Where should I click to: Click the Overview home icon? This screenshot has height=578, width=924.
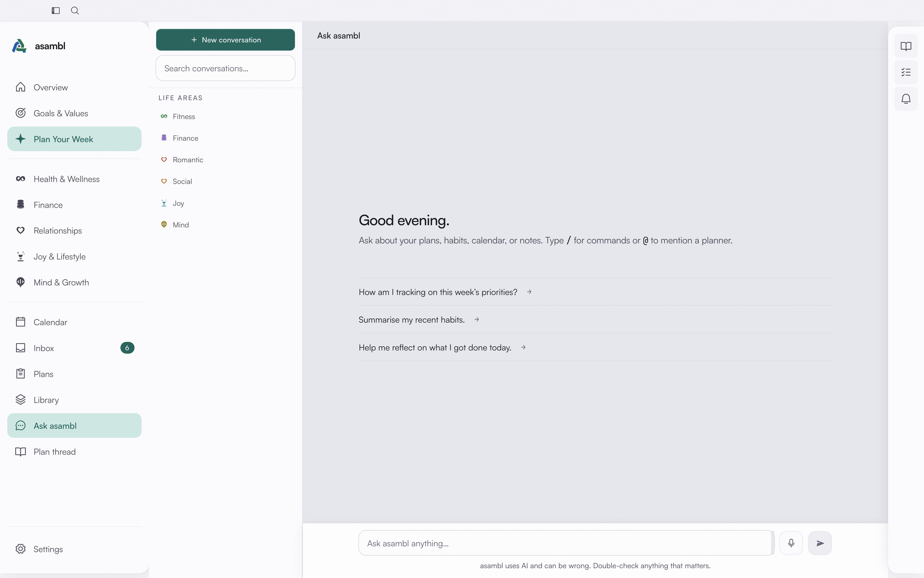point(21,87)
